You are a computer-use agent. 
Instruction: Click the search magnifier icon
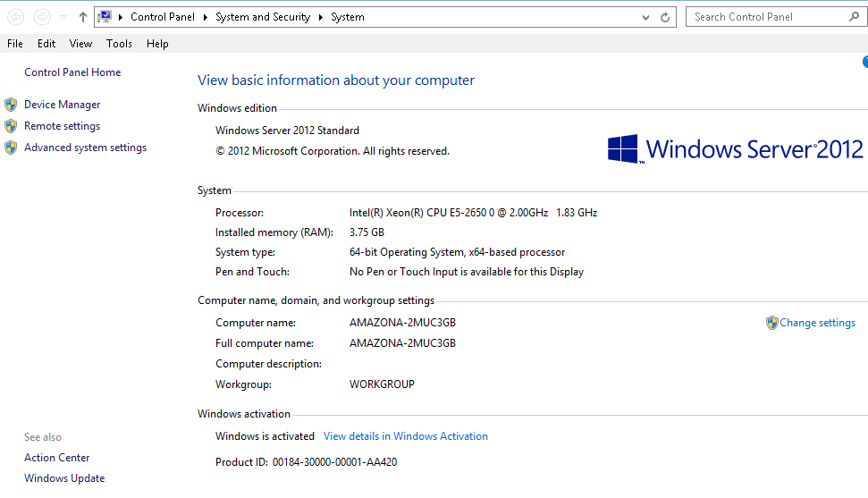855,17
